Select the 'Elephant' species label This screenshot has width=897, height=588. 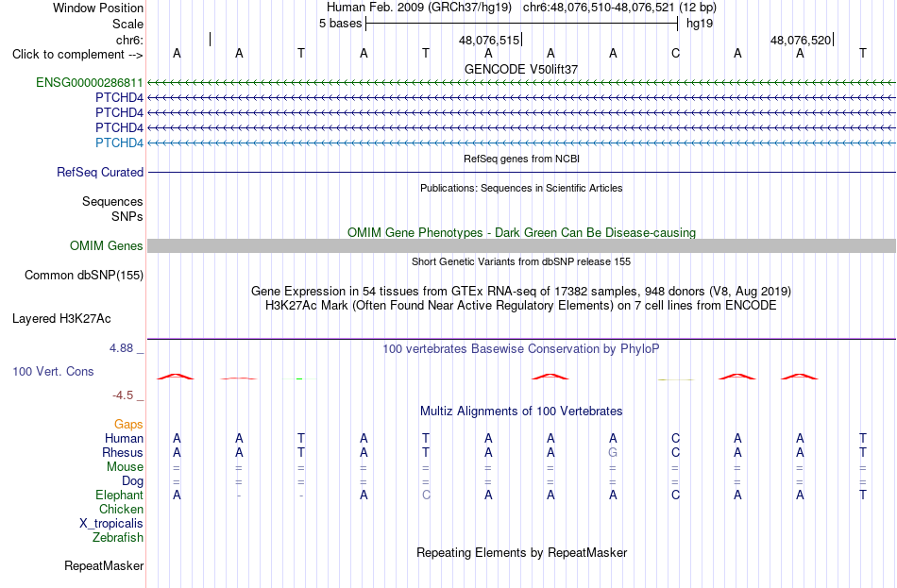click(119, 495)
